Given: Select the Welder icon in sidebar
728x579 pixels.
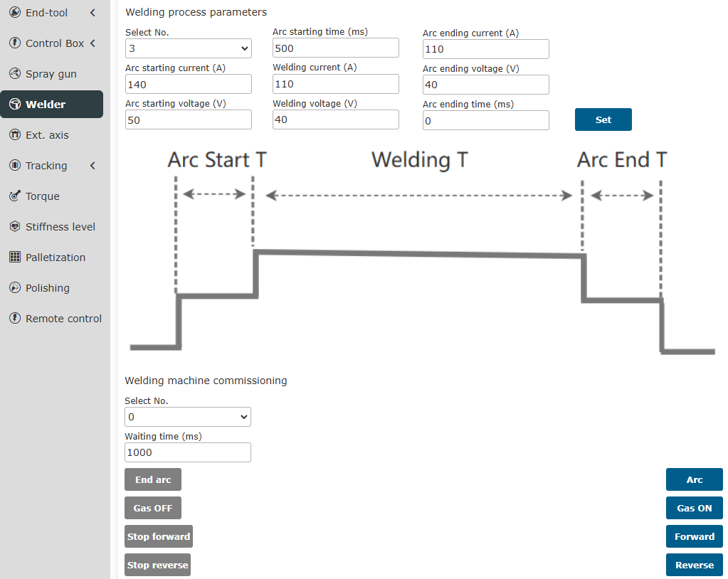Looking at the screenshot, I should point(14,105).
